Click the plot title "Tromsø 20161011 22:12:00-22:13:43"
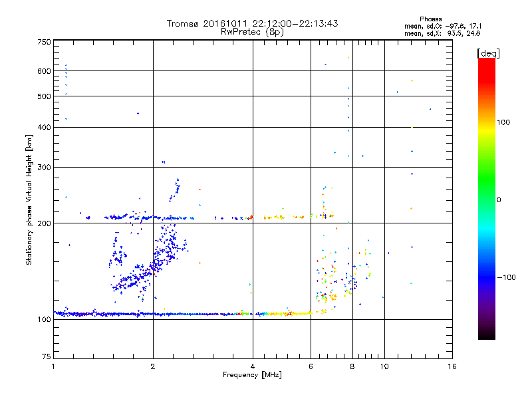The height and width of the screenshot is (399, 532). coord(252,23)
